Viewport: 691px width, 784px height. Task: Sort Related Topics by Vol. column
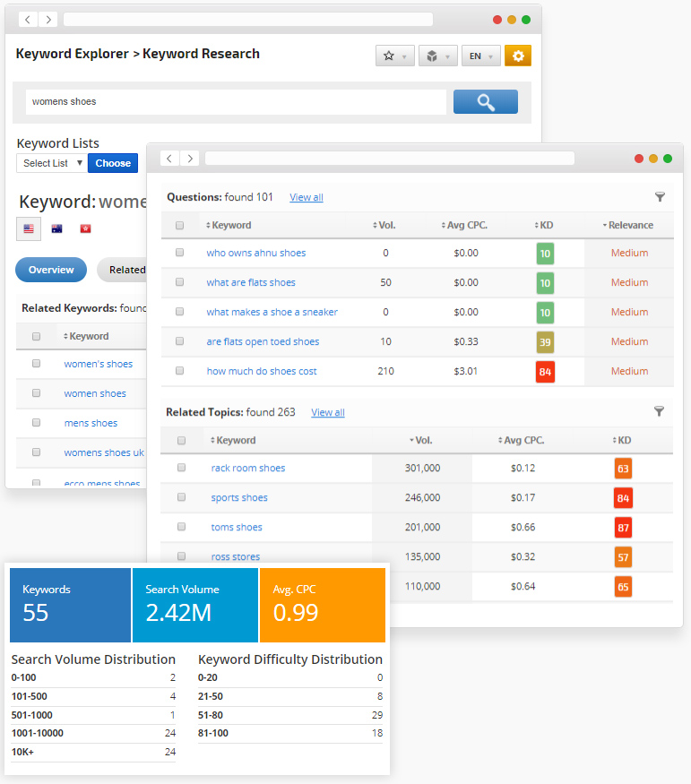pyautogui.click(x=421, y=440)
